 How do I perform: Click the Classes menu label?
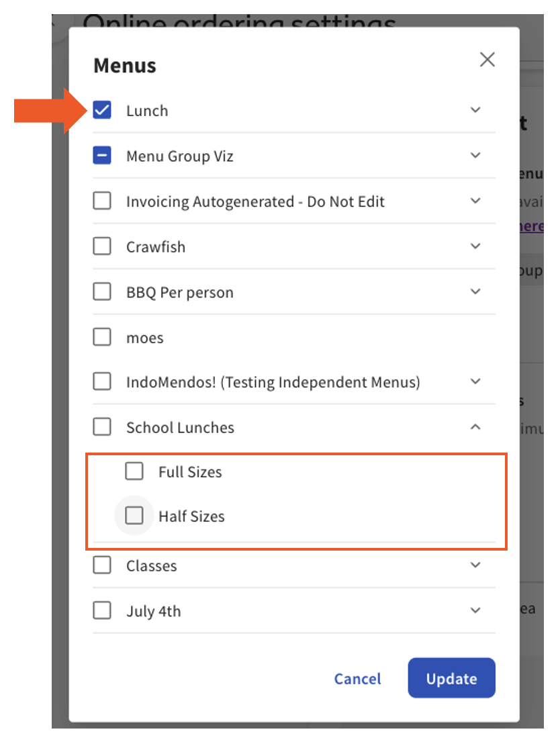pos(152,566)
